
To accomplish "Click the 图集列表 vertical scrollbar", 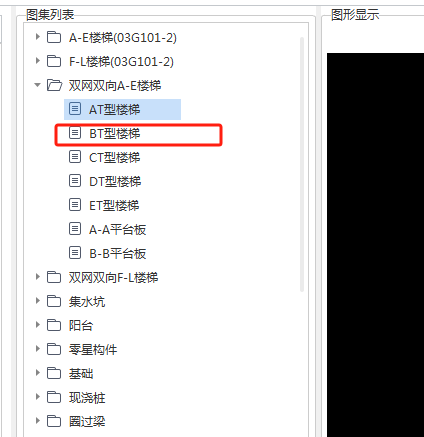I will point(302,165).
